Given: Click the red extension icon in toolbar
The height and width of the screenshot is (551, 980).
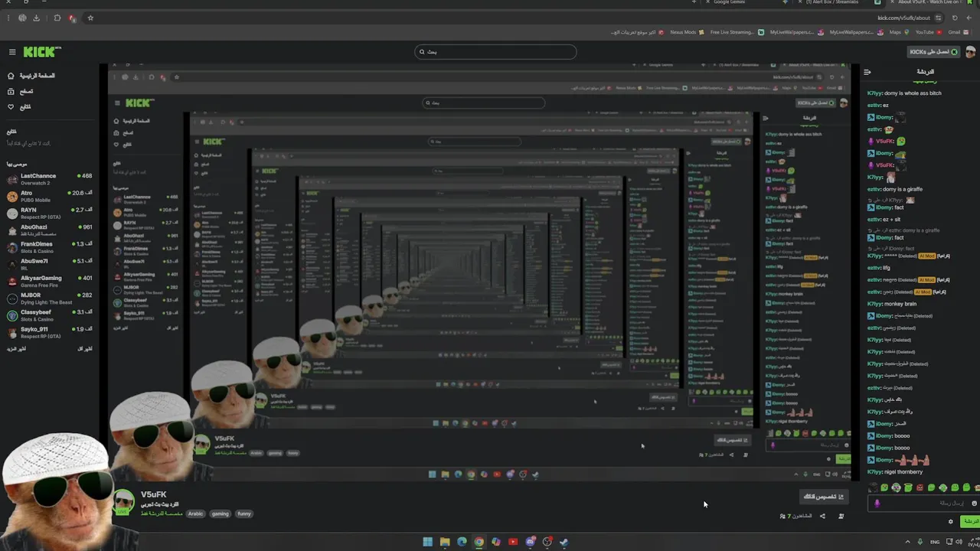Looking at the screenshot, I should [x=73, y=18].
